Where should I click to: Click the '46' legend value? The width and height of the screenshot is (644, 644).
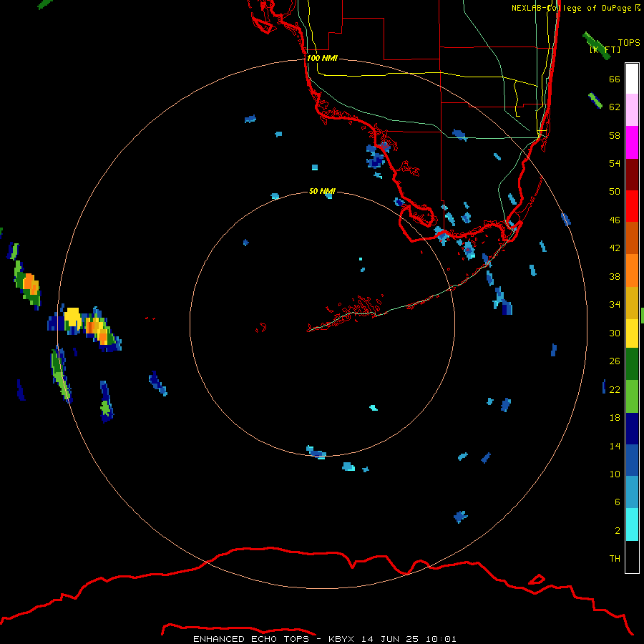[x=615, y=220]
